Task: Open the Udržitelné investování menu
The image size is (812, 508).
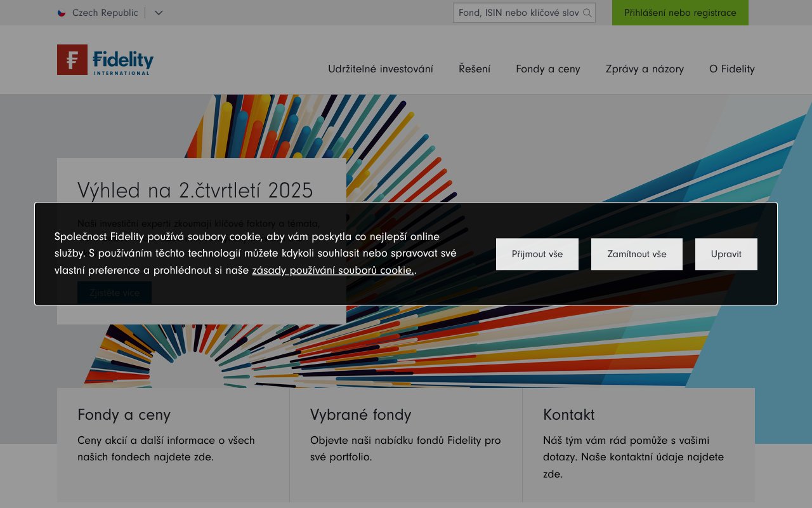Action: click(x=381, y=69)
